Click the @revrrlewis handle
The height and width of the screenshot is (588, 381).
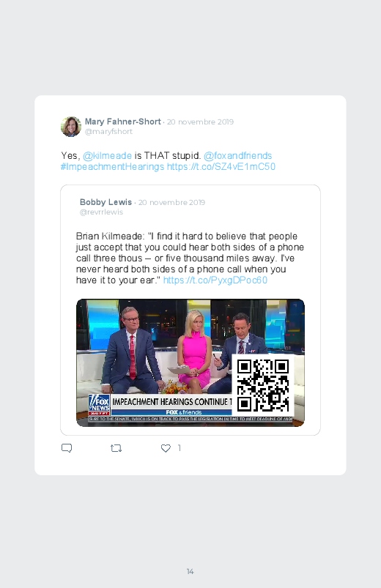pyautogui.click(x=101, y=212)
